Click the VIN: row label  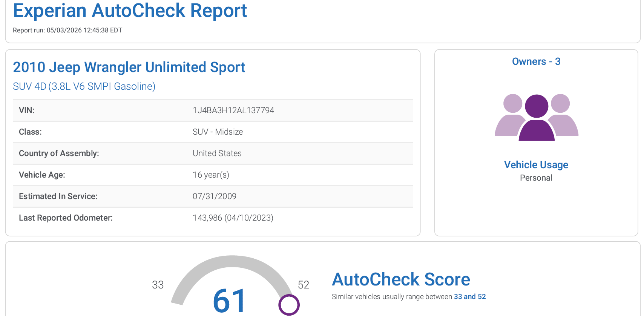(x=27, y=110)
